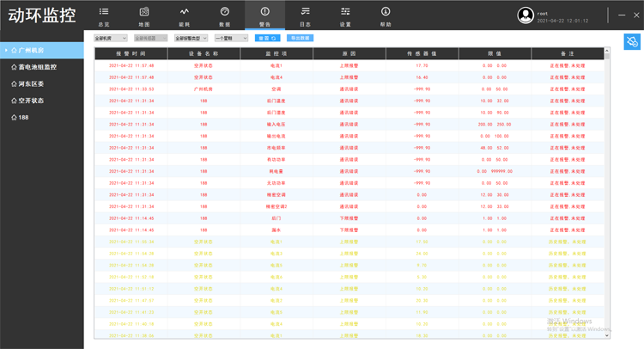The width and height of the screenshot is (644, 349).
Task: Open the 设置 settings sliders icon
Action: tap(345, 11)
